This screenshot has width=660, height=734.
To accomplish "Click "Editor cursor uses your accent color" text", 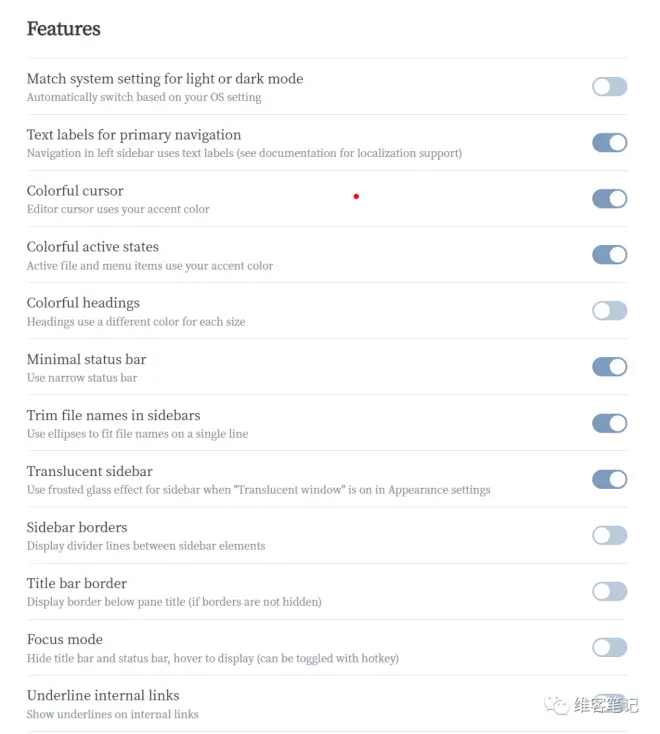I will 118,210.
